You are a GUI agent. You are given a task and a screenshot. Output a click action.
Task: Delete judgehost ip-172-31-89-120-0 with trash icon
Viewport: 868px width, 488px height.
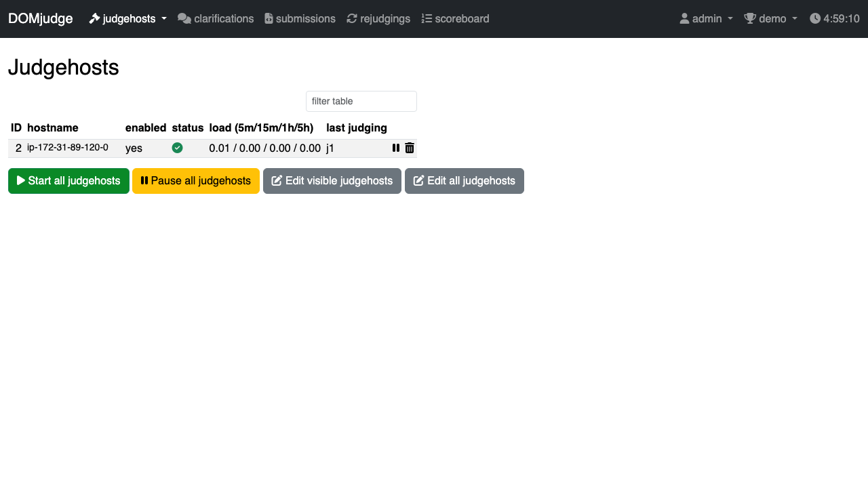410,148
